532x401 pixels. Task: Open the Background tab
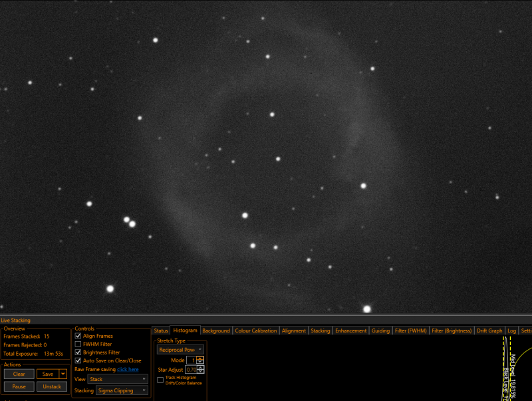(x=216, y=331)
